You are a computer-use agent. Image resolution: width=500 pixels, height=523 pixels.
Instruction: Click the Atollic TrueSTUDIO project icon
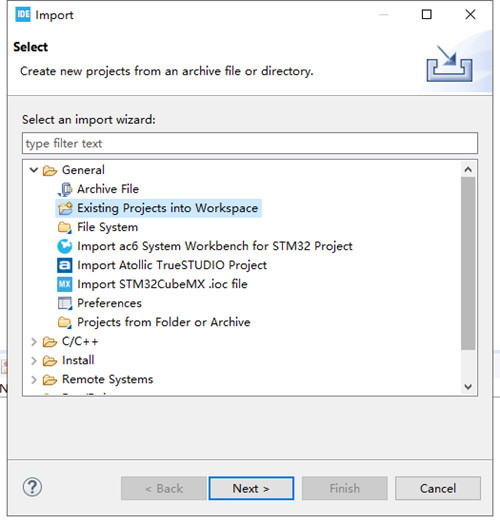click(64, 266)
